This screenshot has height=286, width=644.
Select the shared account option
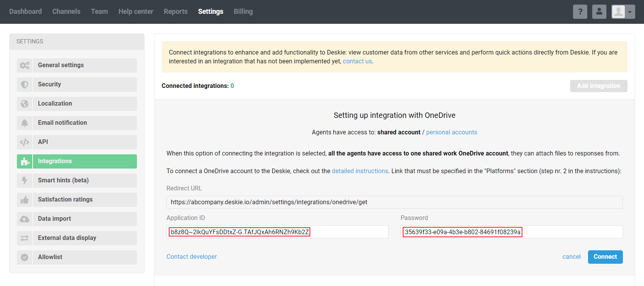(399, 132)
